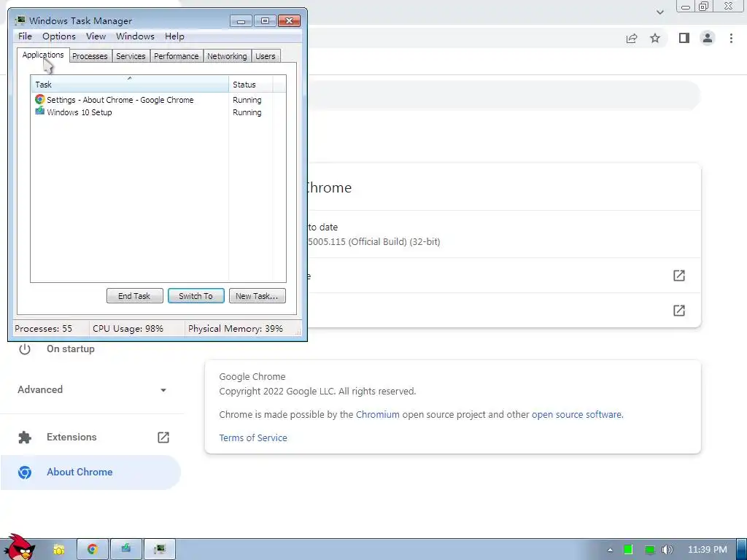Viewport: 747px width, 560px height.
Task: Select the Applications tab
Action: click(43, 55)
